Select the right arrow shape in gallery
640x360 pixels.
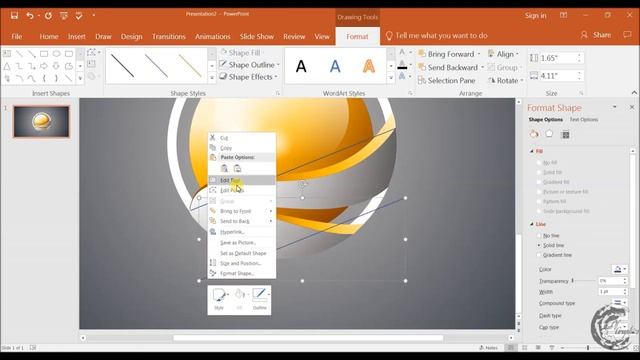tap(44, 66)
